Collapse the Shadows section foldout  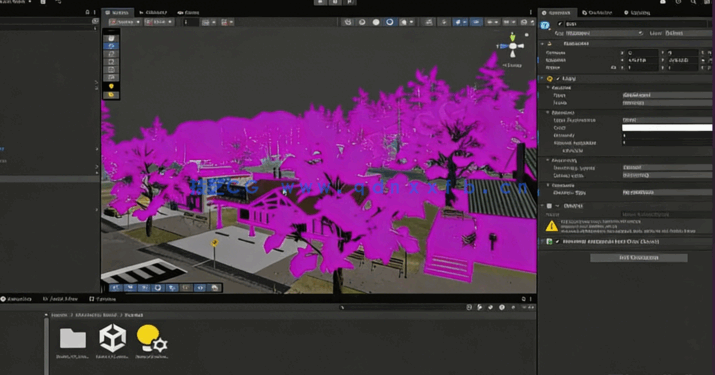[x=548, y=185]
